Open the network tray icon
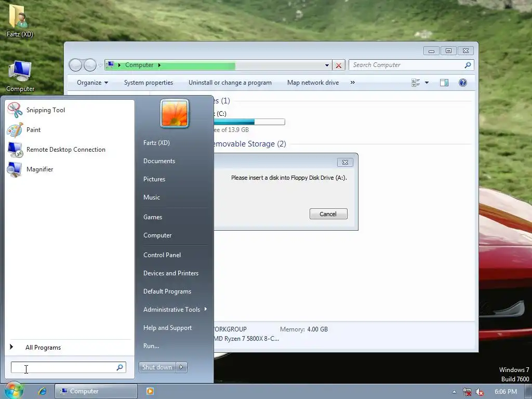 tap(467, 392)
